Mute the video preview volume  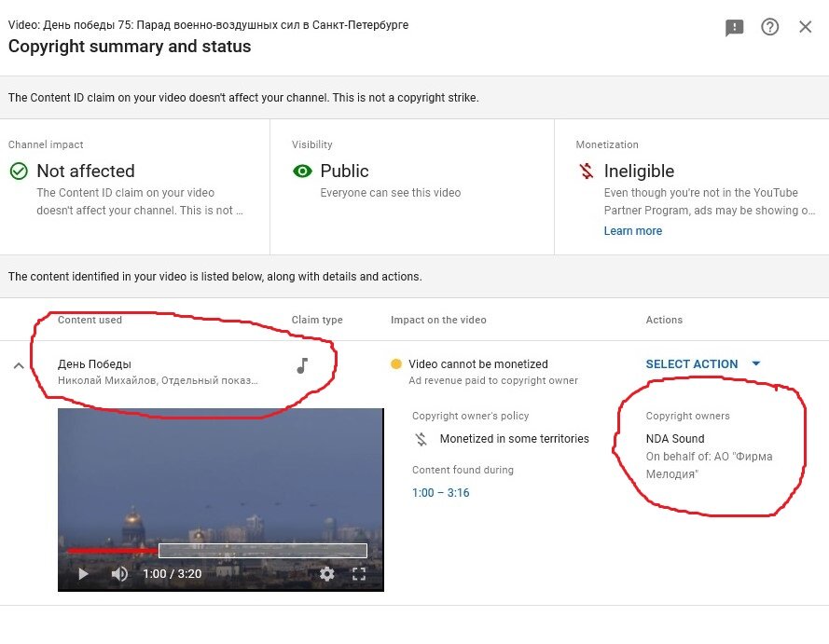[x=119, y=574]
